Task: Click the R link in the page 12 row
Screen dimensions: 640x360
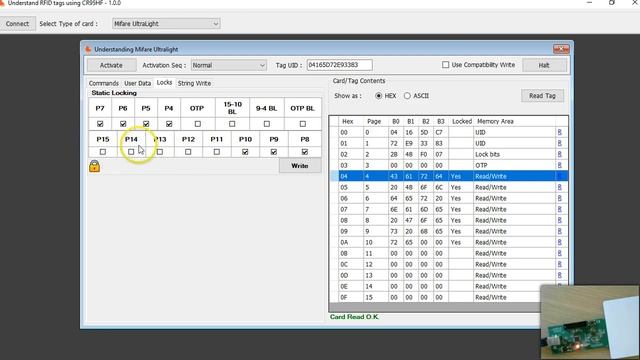Action: 560,264
